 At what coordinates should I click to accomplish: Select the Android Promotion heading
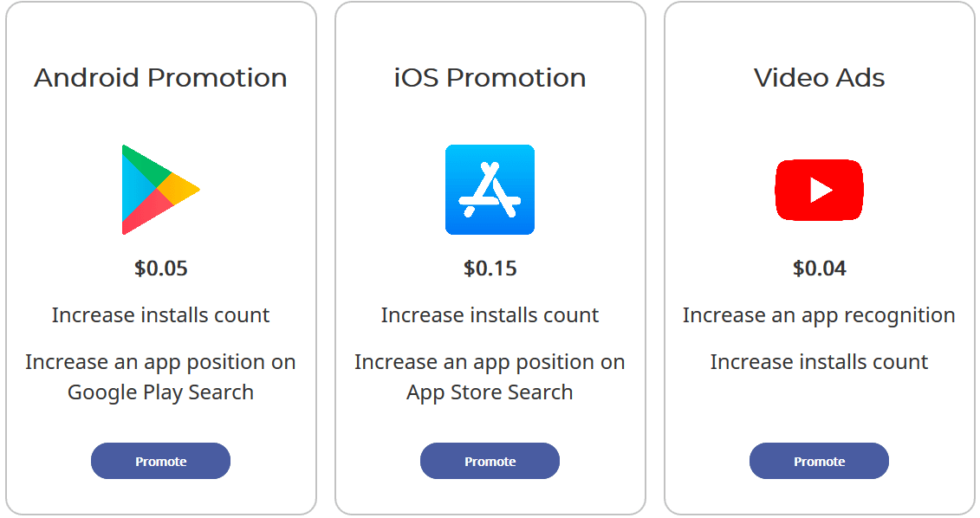pyautogui.click(x=160, y=78)
